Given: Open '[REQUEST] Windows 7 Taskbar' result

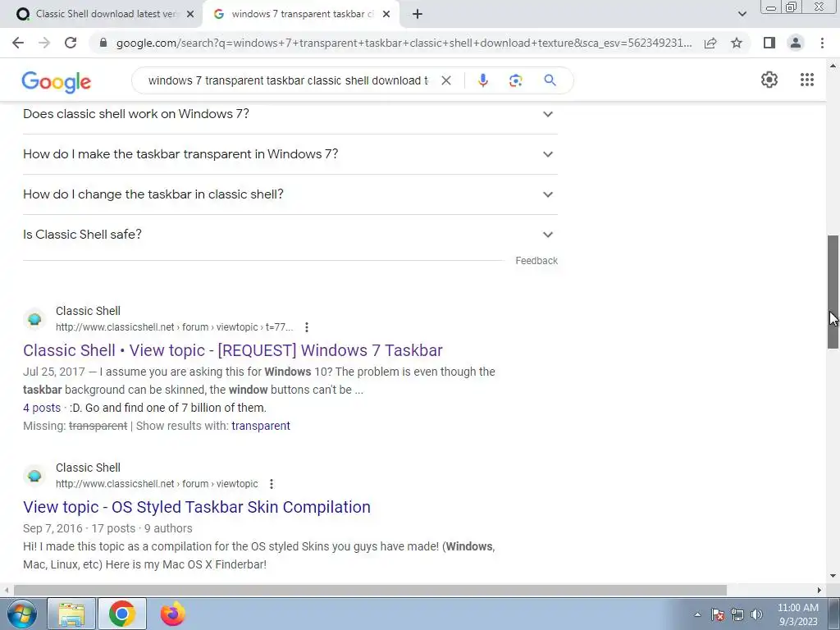Looking at the screenshot, I should coord(232,350).
